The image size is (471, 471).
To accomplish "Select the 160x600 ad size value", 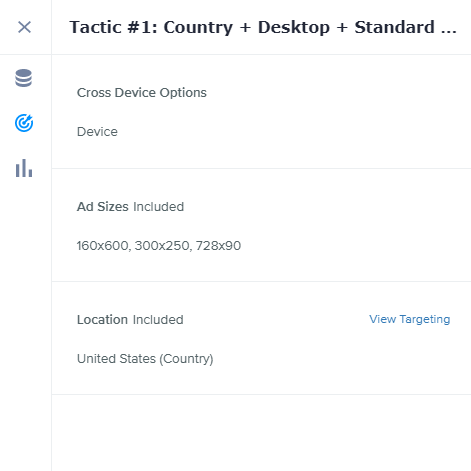I will point(103,246).
